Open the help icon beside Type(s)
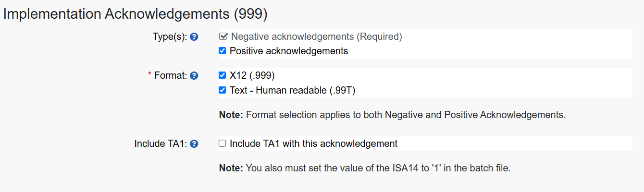This screenshot has width=644, height=192. 194,36
